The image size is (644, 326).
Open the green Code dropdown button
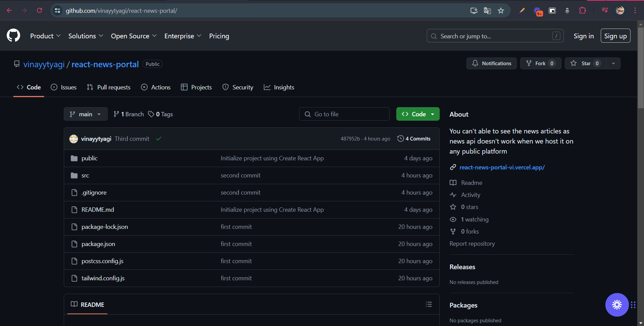[x=418, y=114]
